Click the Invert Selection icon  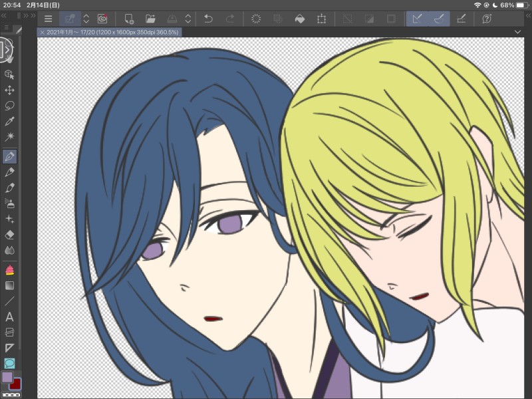click(369, 19)
